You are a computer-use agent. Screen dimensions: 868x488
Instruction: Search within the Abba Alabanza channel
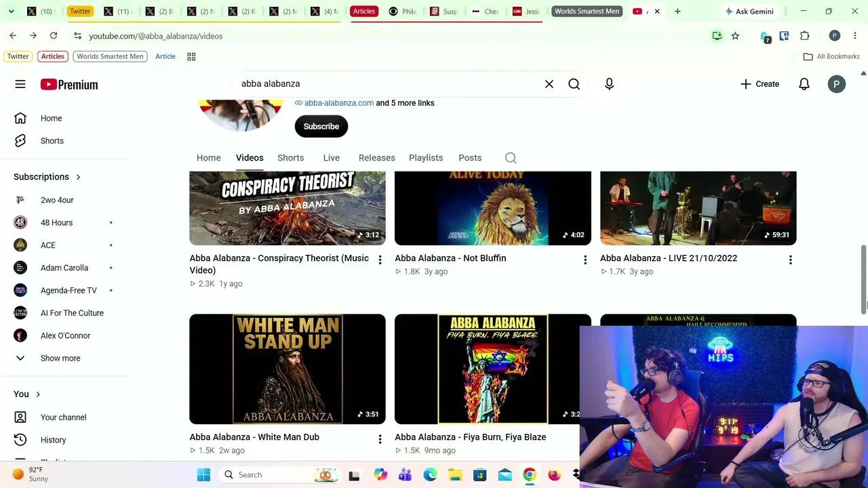pos(511,158)
